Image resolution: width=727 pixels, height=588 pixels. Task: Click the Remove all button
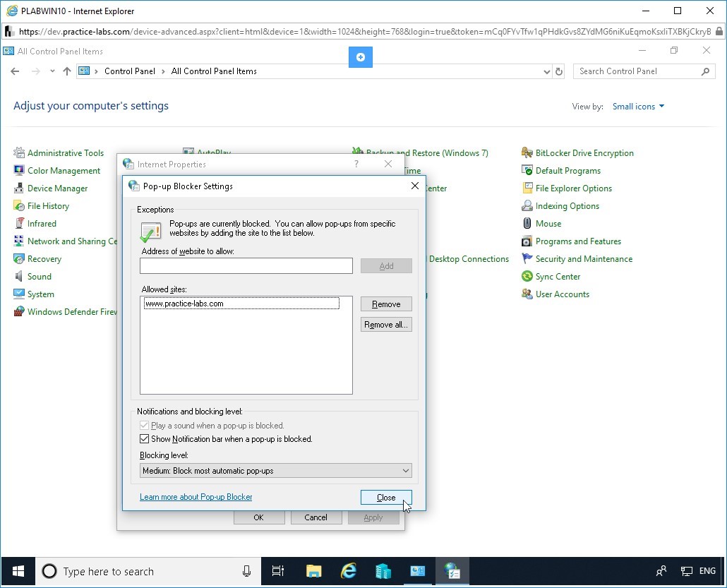[x=386, y=325]
